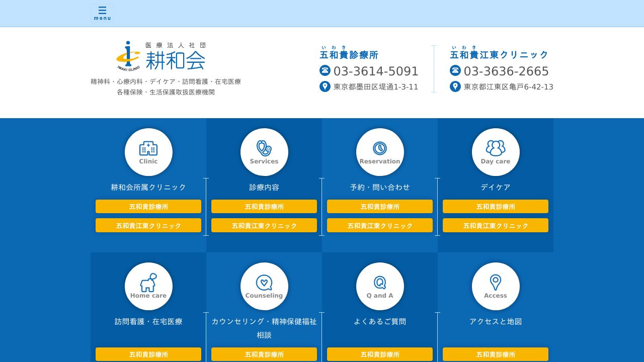Screen dimensions: 644x362
Task: Click 五和貴診療所 under 耕和会所属クリニック
Action: [148, 206]
